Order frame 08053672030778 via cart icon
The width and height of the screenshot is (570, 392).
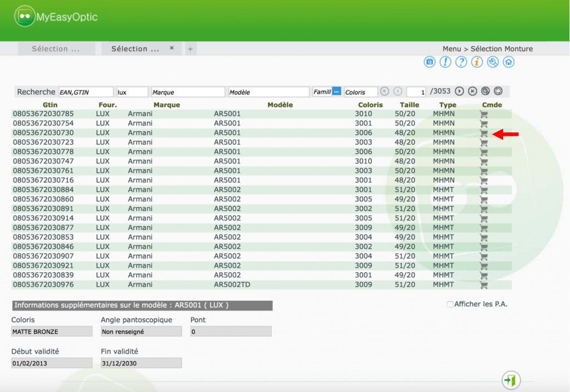click(x=484, y=151)
